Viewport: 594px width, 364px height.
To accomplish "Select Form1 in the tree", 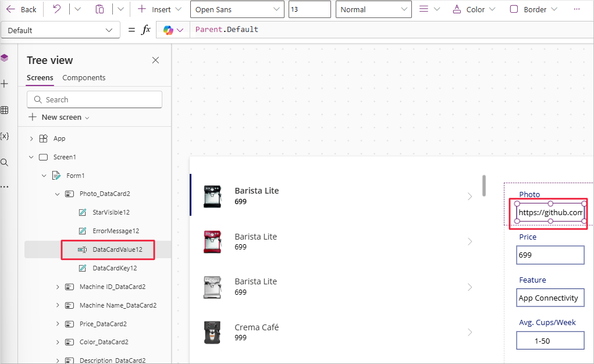I will click(x=76, y=176).
